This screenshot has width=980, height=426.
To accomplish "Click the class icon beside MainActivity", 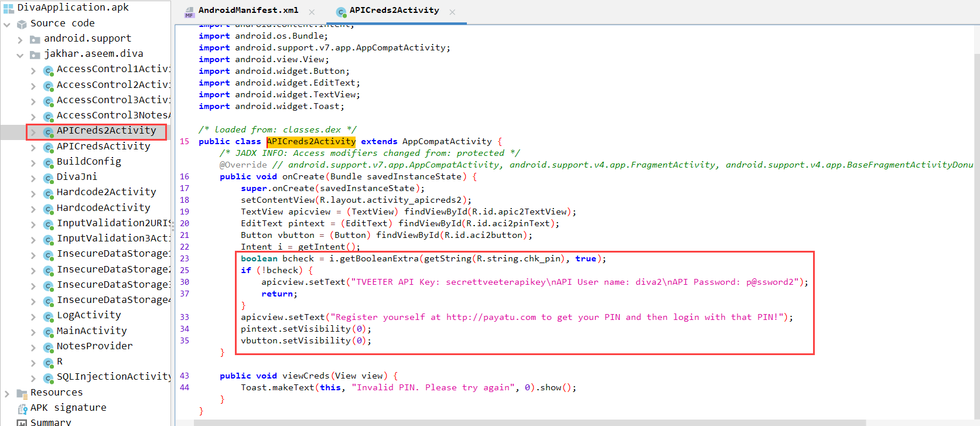I will click(49, 332).
